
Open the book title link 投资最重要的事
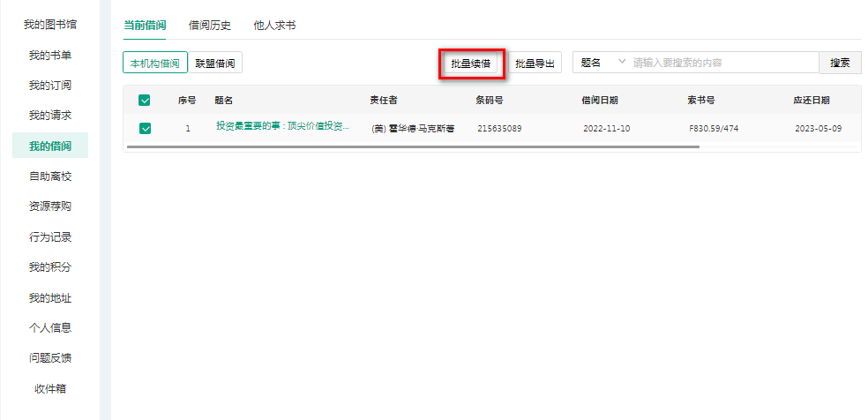click(x=282, y=126)
